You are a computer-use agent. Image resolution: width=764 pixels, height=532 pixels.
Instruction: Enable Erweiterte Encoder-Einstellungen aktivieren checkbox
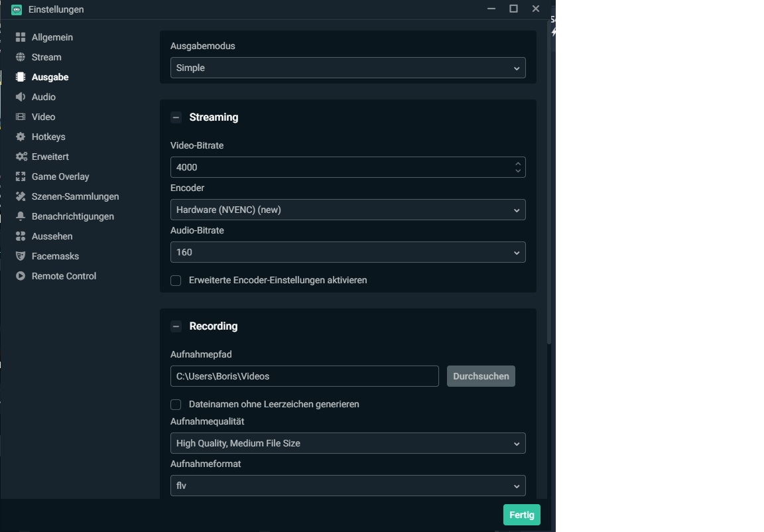[x=176, y=281]
